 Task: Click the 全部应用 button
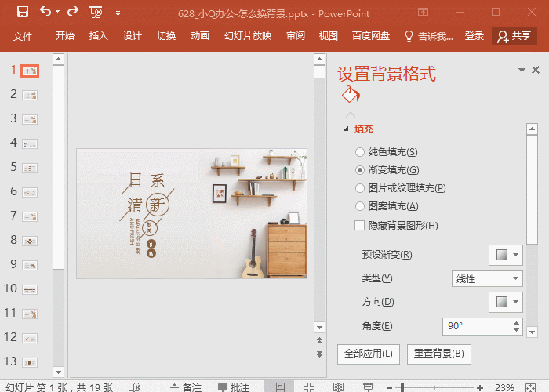coord(369,354)
